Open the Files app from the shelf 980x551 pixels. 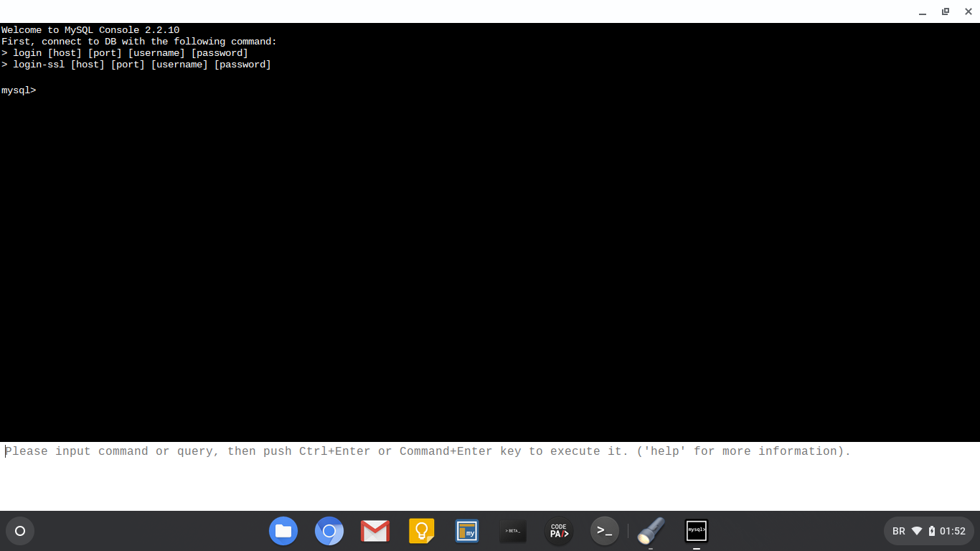283,531
